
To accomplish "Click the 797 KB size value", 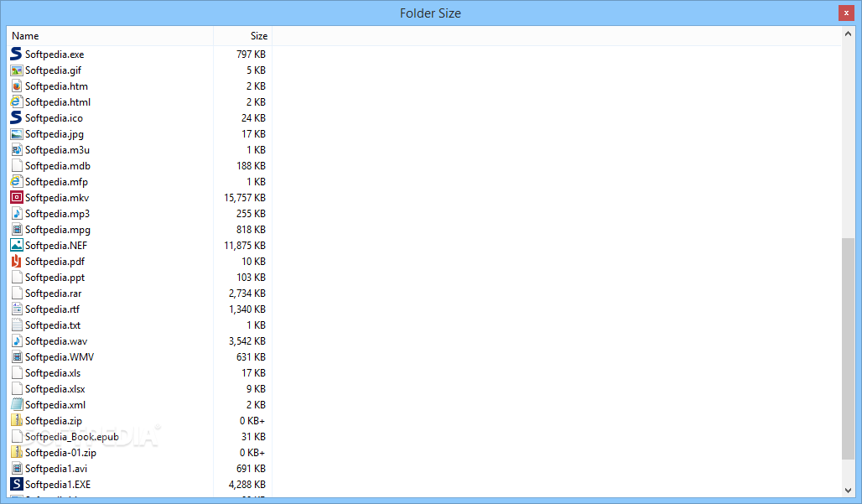I will tap(252, 55).
